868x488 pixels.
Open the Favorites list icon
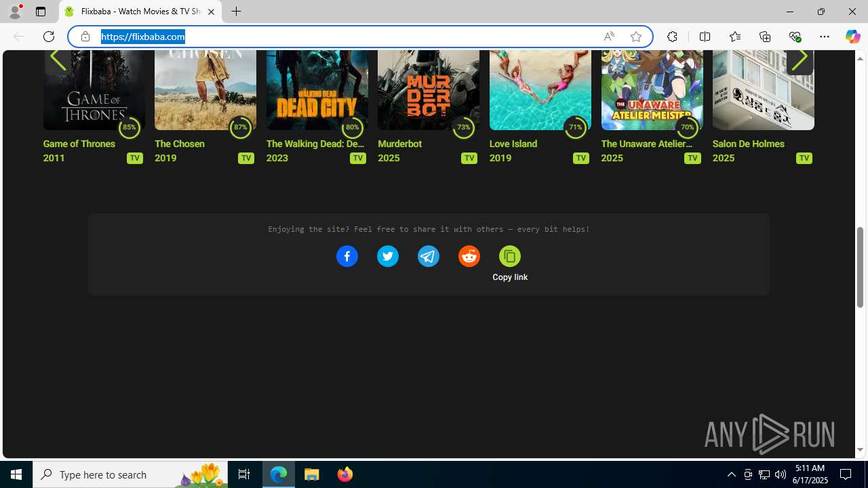734,37
